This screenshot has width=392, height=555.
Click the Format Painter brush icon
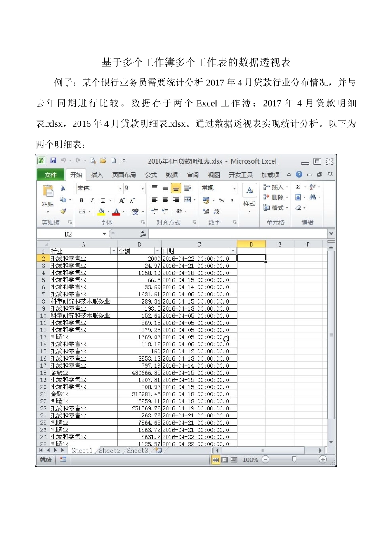63,211
